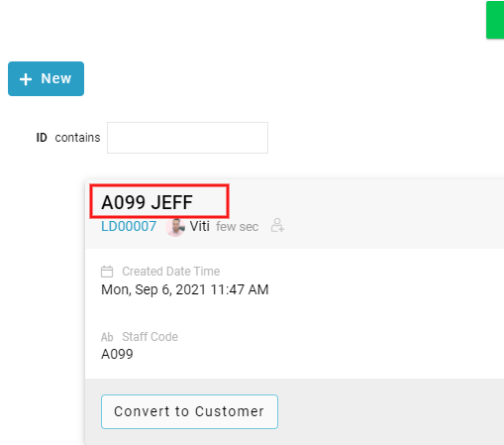Viewport: 504px width, 445px height.
Task: Click the Staff Code label
Action: 150,337
